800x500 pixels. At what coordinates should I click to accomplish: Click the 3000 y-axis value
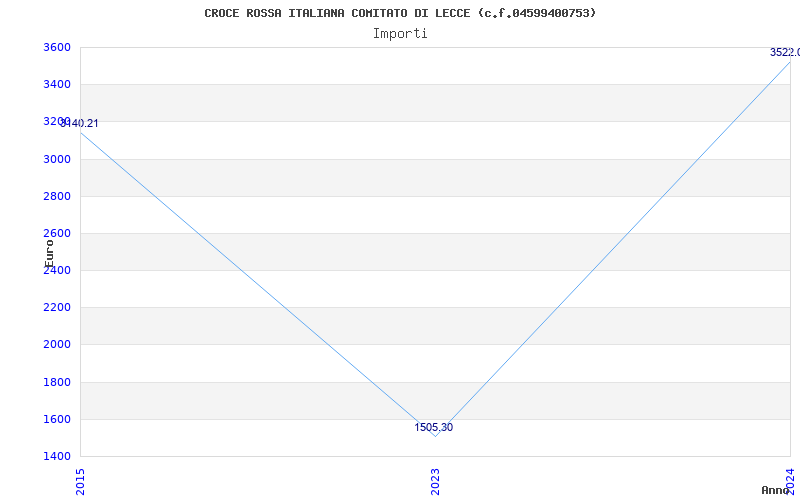point(57,159)
